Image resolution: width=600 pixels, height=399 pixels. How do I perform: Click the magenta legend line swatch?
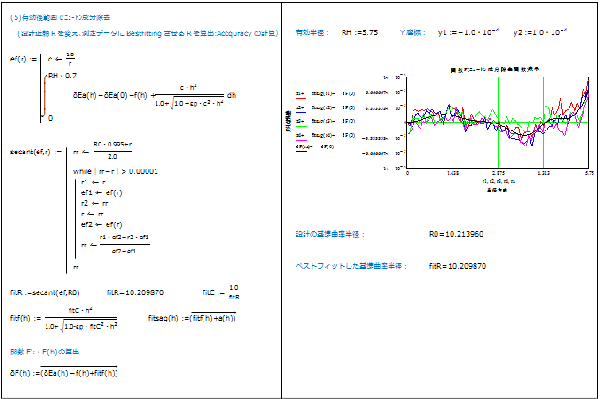(x=301, y=140)
